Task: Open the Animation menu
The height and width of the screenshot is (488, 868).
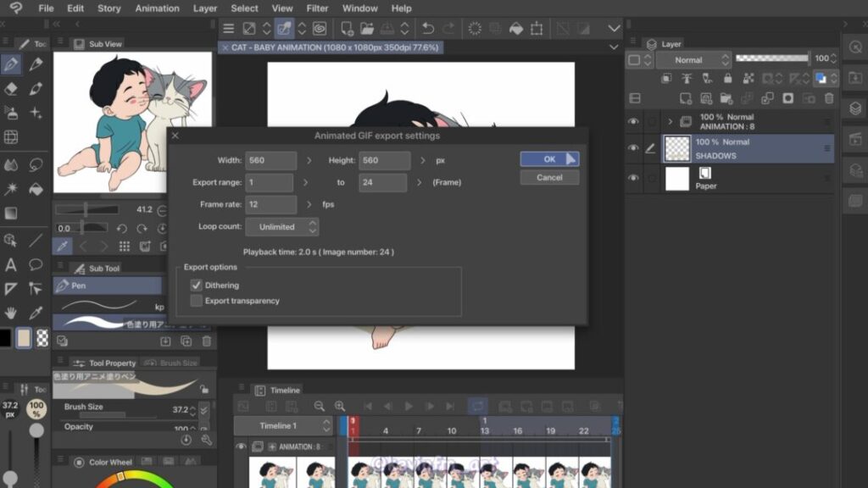Action: click(157, 8)
